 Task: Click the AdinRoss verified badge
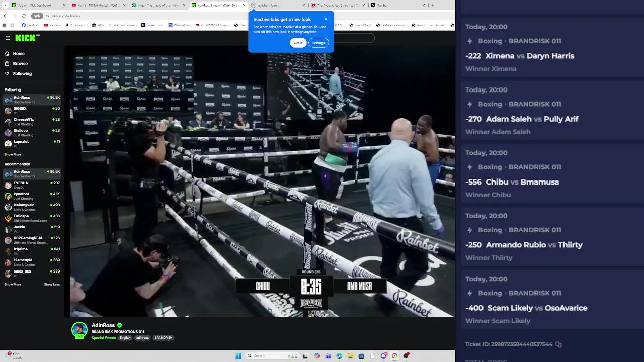click(x=119, y=325)
